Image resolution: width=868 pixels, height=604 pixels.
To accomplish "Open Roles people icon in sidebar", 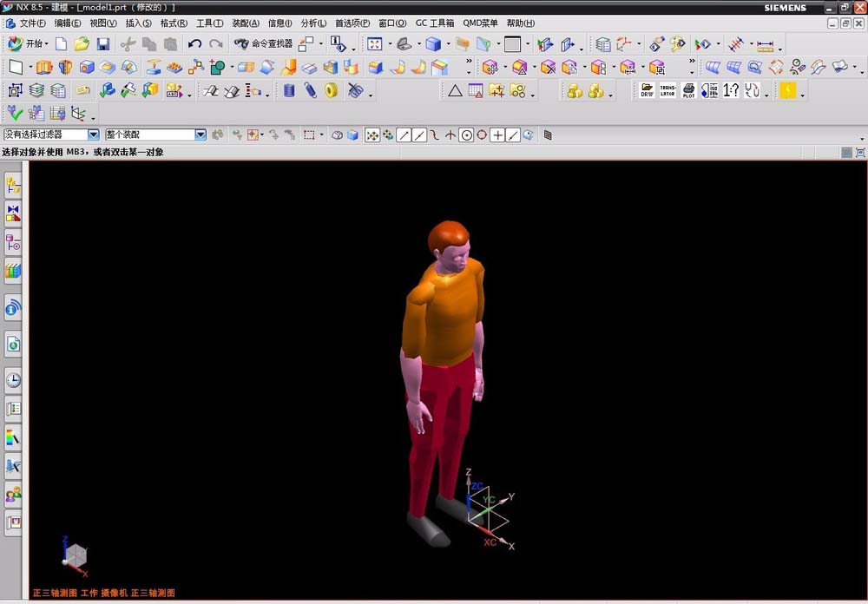I will click(x=13, y=494).
